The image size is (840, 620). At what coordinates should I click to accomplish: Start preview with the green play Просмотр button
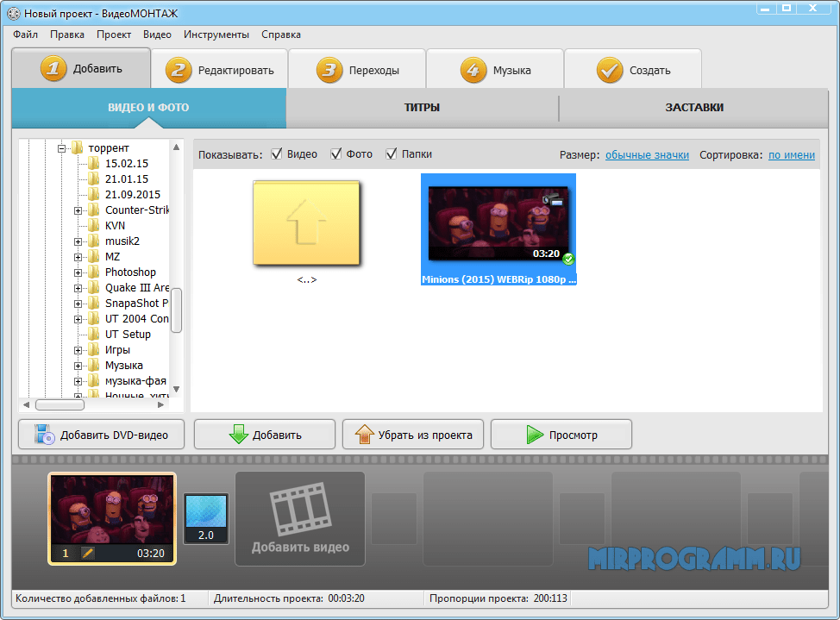[561, 435]
